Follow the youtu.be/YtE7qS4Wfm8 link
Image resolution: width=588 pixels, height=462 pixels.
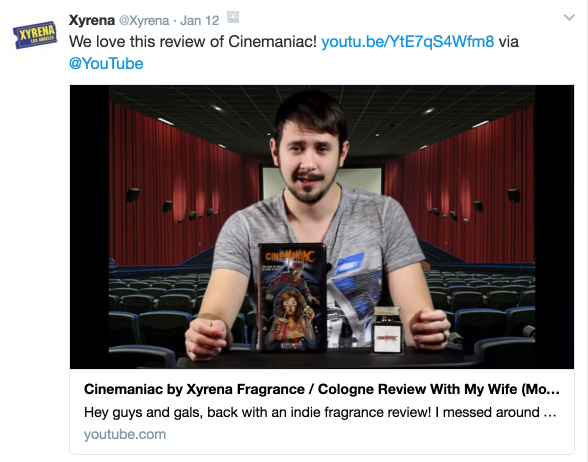408,42
